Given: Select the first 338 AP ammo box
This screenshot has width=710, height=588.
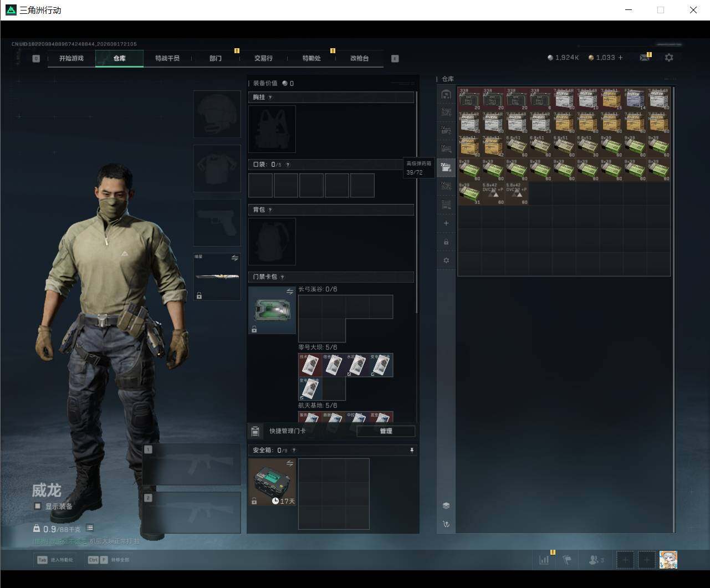Looking at the screenshot, I should 469,99.
